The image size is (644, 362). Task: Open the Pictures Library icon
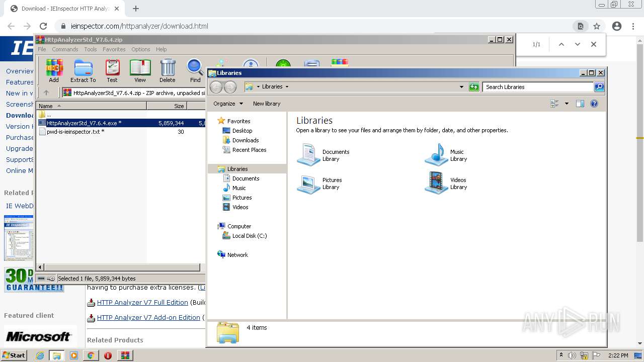tap(308, 184)
